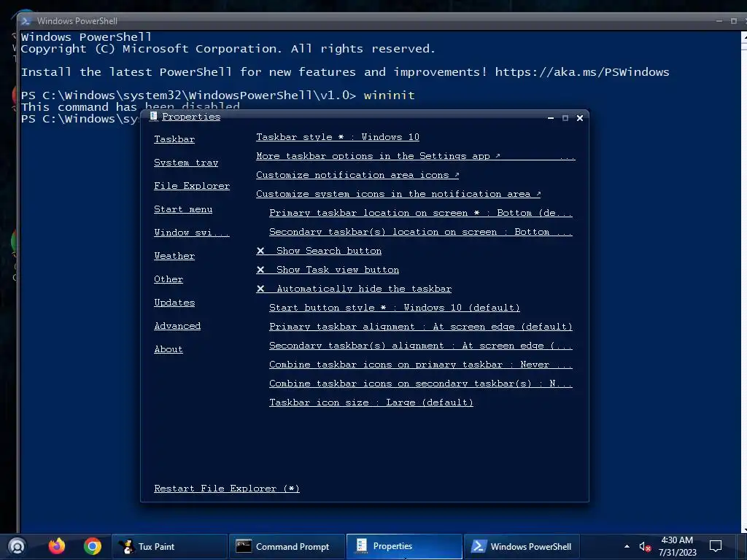Click the clock showing 4:30 AM
Screen dimensions: 747x560
[x=677, y=546]
